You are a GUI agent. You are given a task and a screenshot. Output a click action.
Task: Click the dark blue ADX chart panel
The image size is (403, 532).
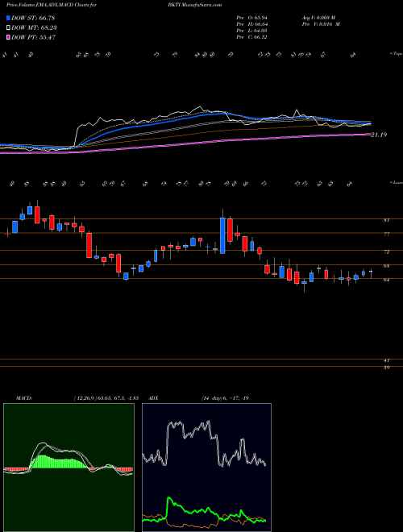[x=206, y=468]
